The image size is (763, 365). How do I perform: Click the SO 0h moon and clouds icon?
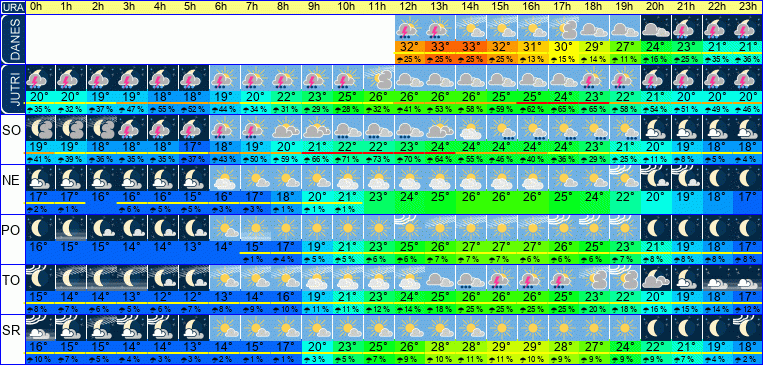click(40, 128)
